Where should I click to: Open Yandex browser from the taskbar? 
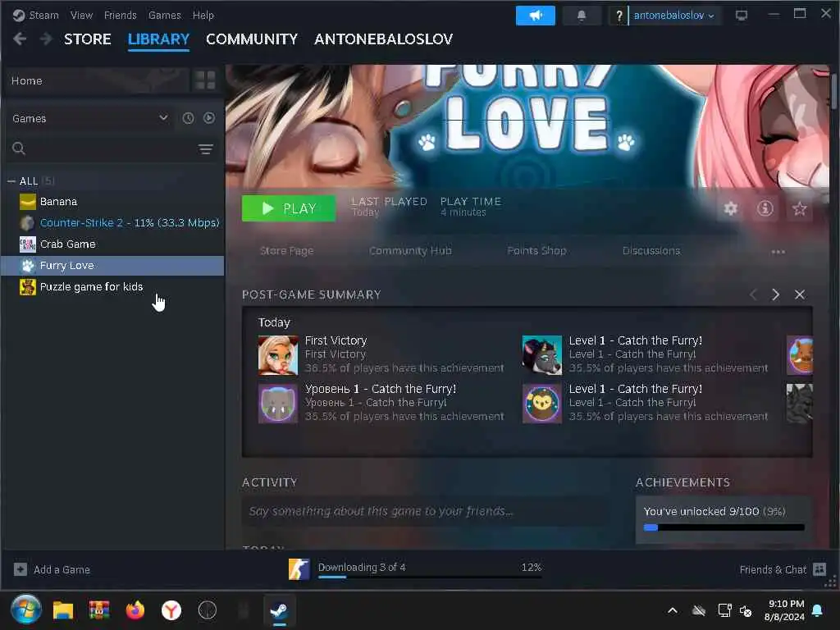click(171, 610)
